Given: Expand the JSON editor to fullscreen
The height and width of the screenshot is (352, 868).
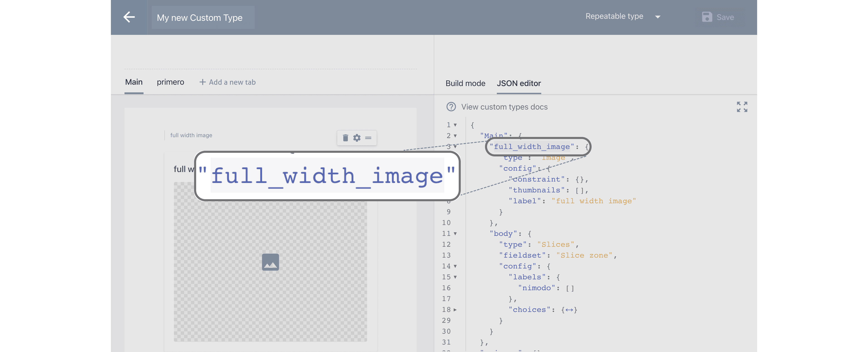Looking at the screenshot, I should 742,107.
